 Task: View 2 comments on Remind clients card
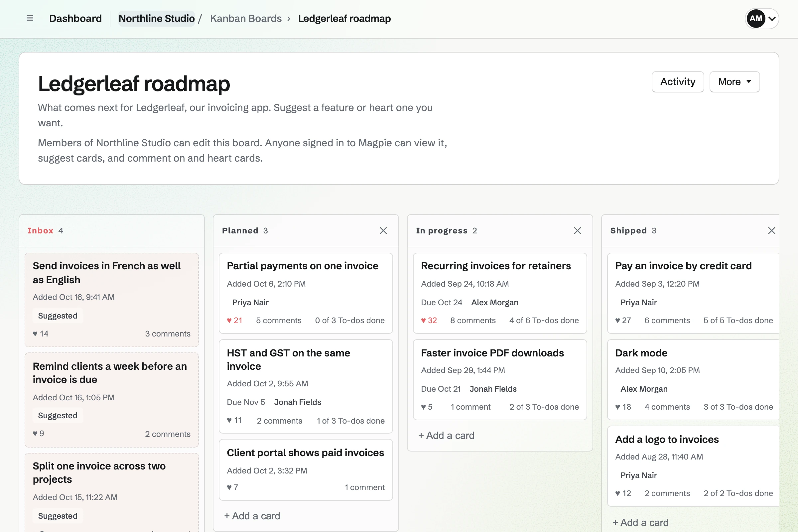(x=168, y=434)
